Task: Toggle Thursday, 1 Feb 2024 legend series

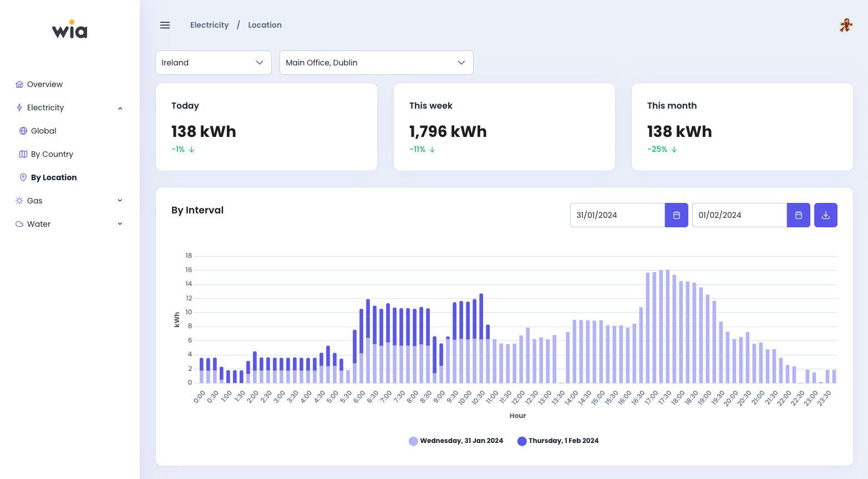Action: tap(558, 441)
